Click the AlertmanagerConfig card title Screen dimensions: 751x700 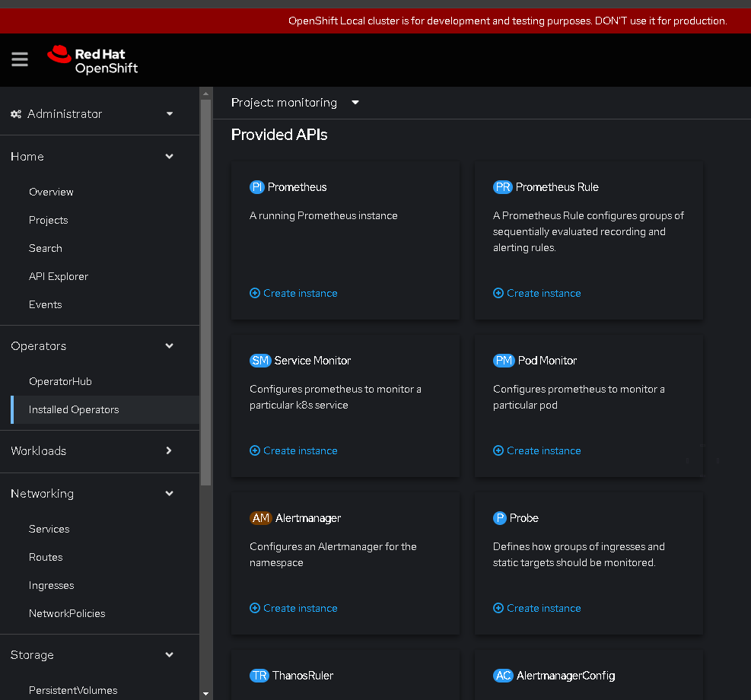point(565,676)
